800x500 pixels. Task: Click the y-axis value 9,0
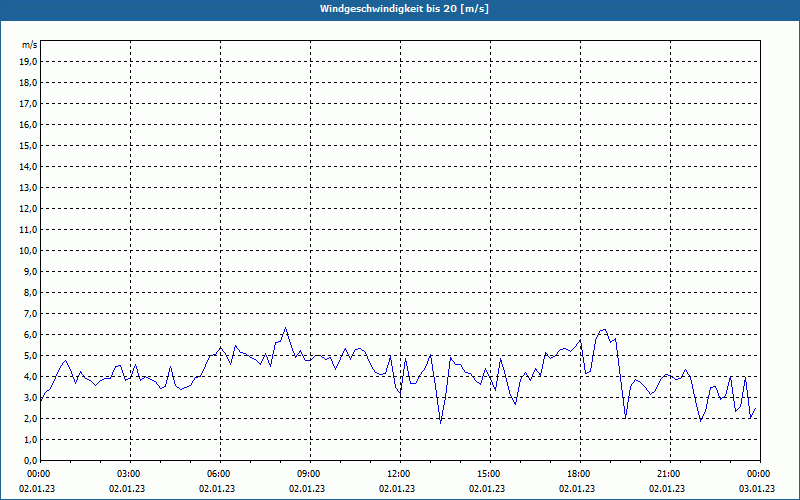point(30,271)
